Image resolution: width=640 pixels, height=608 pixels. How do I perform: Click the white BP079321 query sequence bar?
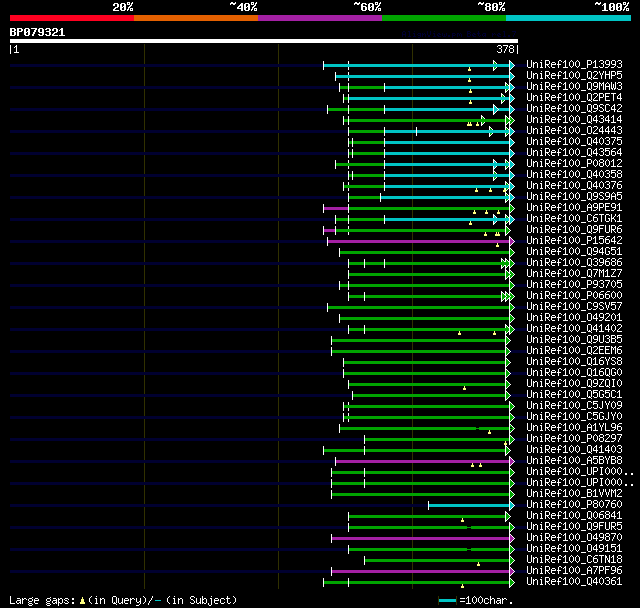pyautogui.click(x=264, y=41)
